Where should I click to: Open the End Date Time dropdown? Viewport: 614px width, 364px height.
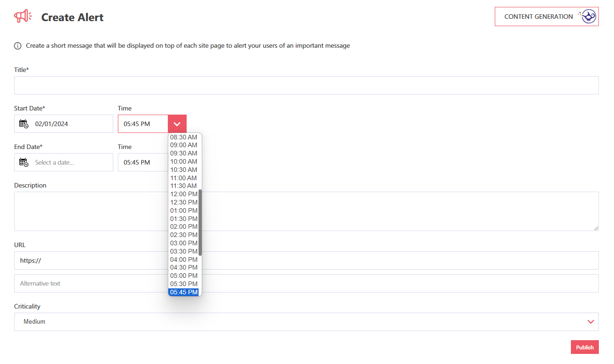[x=143, y=162]
